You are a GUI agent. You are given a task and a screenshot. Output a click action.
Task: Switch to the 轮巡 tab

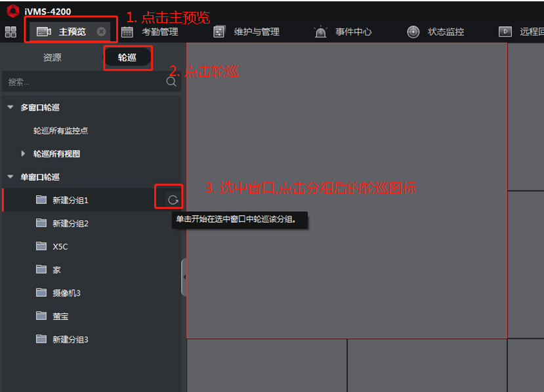coord(127,58)
